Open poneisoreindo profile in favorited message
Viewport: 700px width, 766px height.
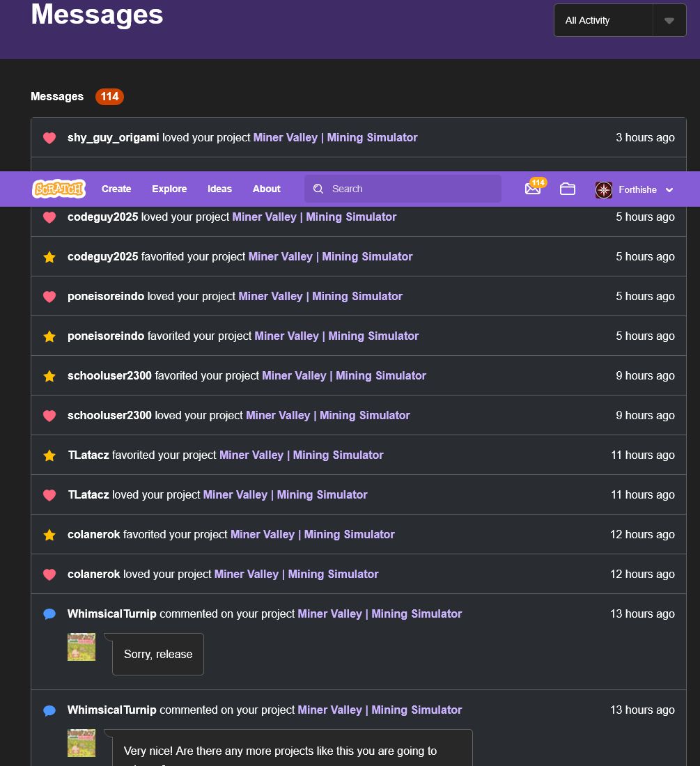tap(105, 336)
